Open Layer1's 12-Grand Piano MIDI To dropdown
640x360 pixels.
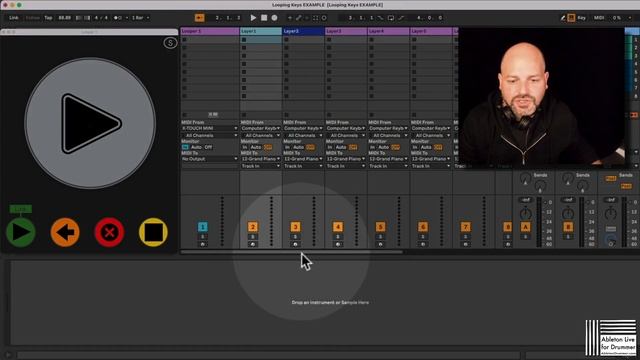[260, 159]
